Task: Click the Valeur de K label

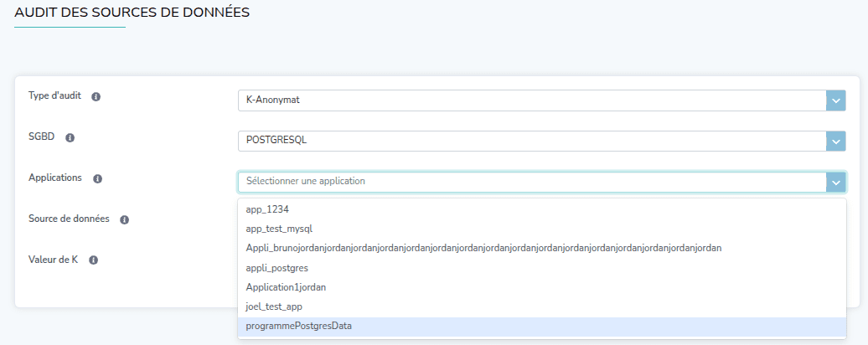Action: point(54,260)
